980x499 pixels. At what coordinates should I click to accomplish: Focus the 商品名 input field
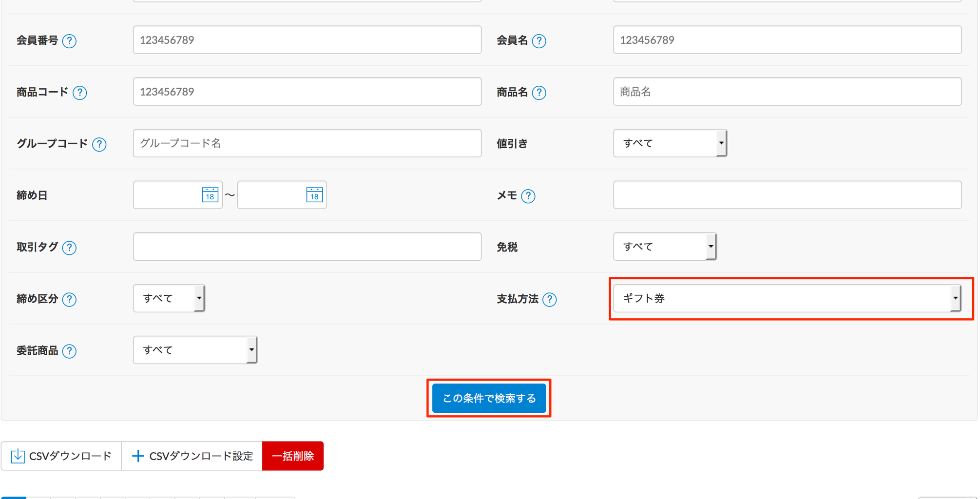click(788, 92)
